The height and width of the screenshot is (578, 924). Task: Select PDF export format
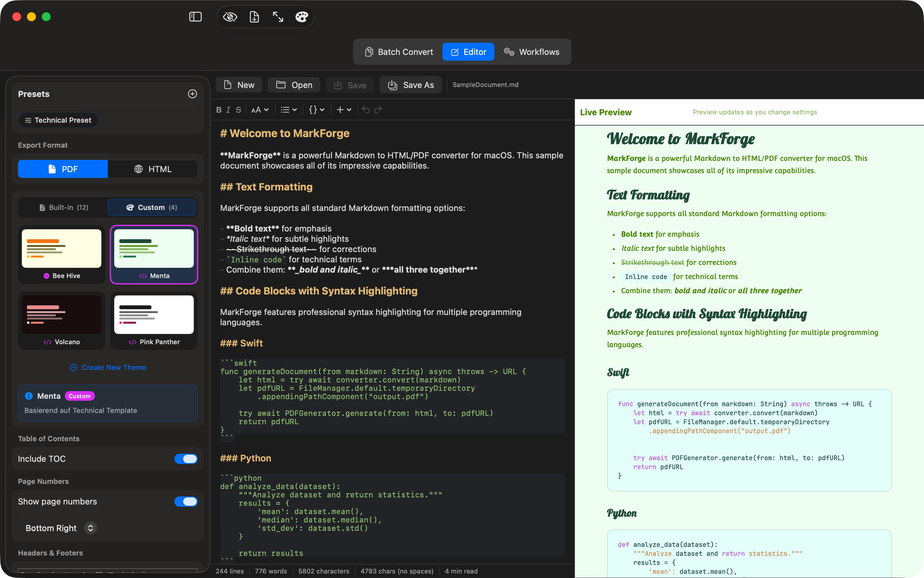(63, 169)
